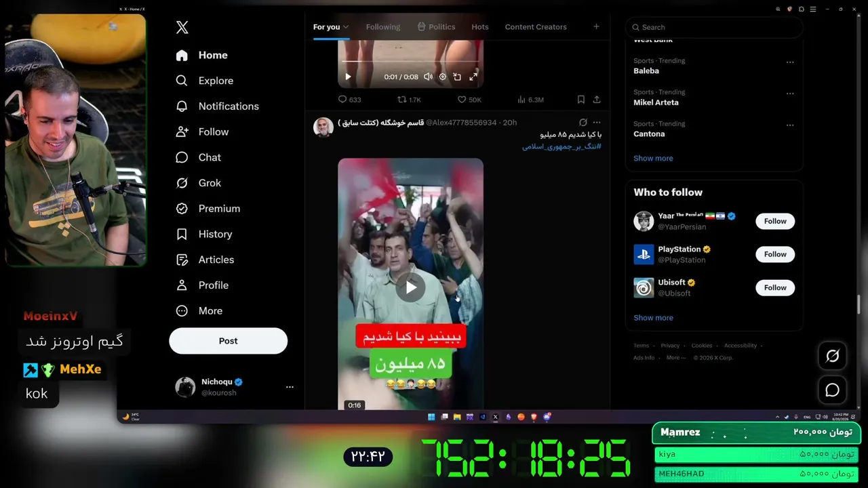Mute the top video with the speaker icon
868x488 pixels.
[428, 77]
